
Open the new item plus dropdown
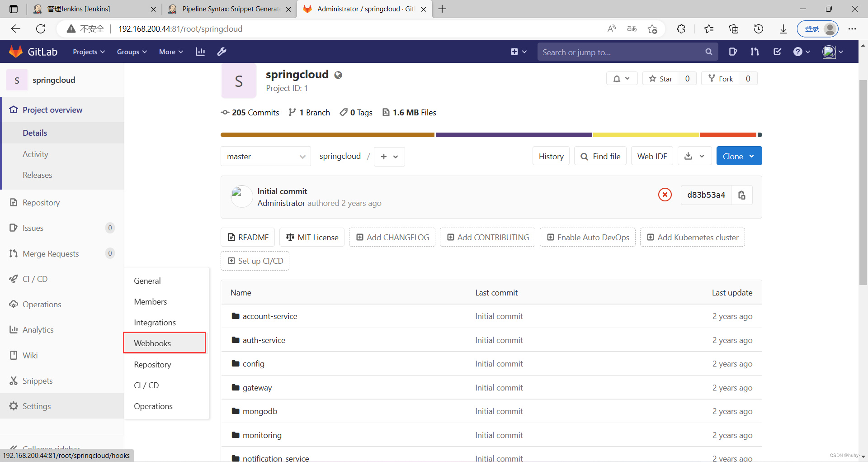tap(519, 52)
